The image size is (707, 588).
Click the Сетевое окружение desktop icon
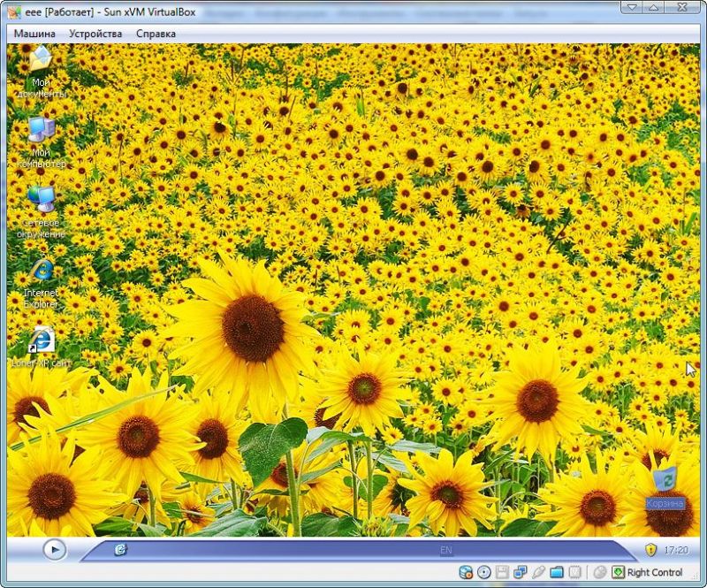click(x=41, y=200)
